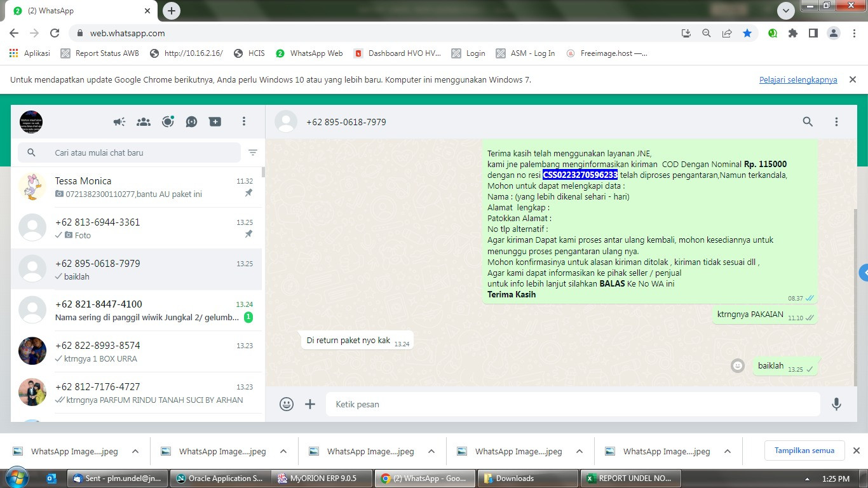The width and height of the screenshot is (868, 488).
Task: Open the Status updates icon
Action: click(x=168, y=122)
